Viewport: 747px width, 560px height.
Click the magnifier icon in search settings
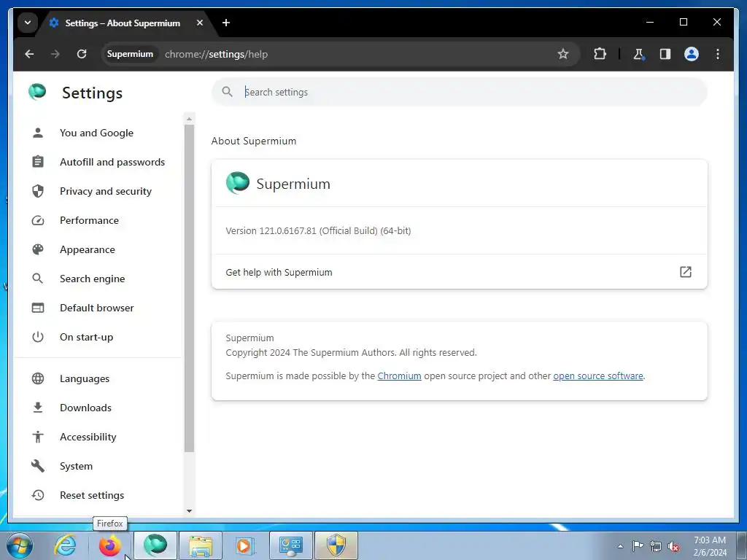point(228,92)
